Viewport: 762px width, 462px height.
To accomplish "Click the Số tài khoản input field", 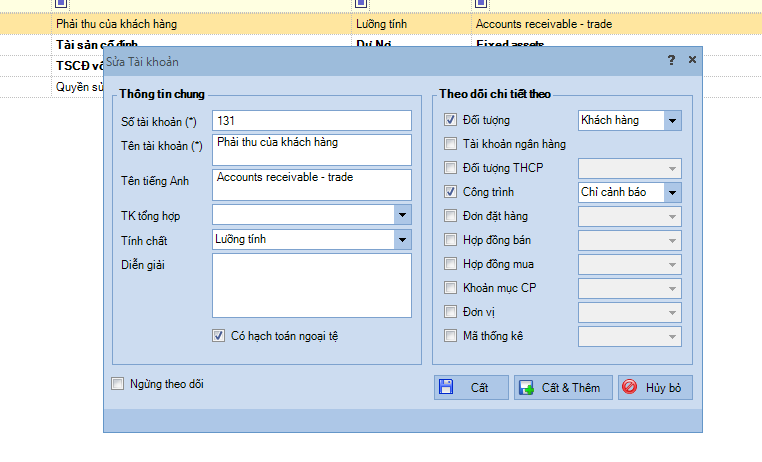I will click(311, 121).
